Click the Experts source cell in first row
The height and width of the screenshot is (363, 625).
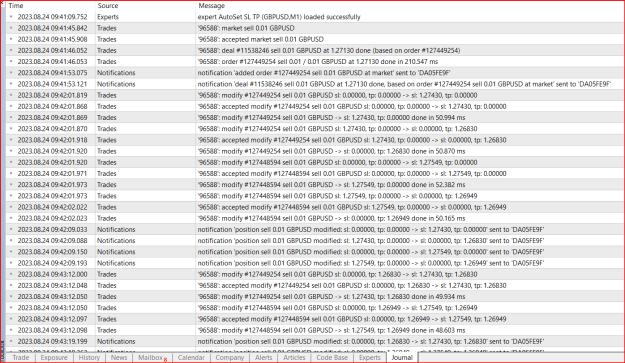(108, 17)
